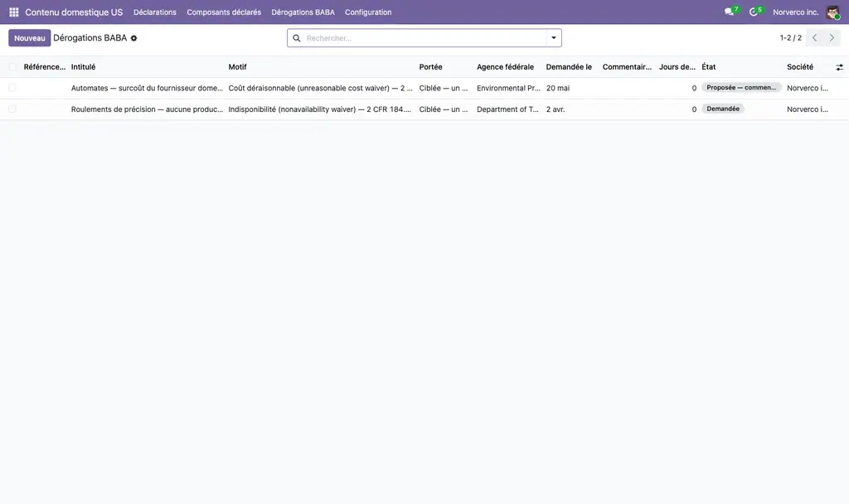Viewport: 849px width, 504px height.
Task: Open the Déclarations menu
Action: click(x=155, y=12)
